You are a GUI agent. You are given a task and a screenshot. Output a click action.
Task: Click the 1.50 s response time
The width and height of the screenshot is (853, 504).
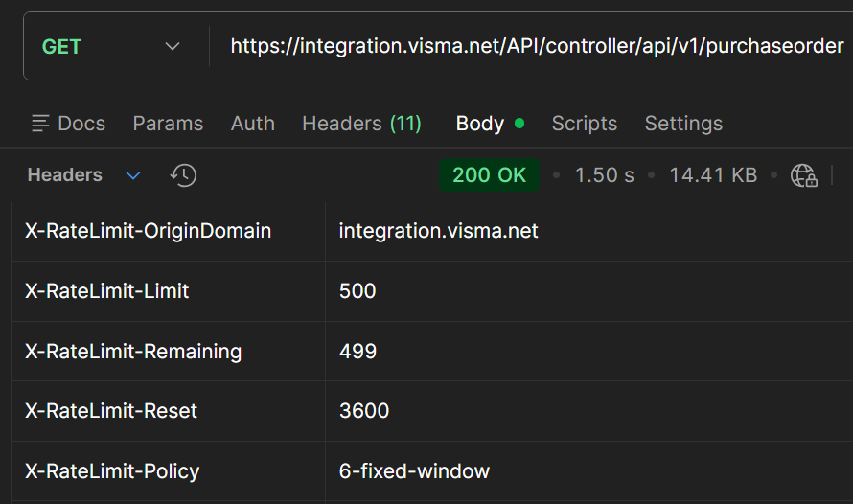click(604, 175)
